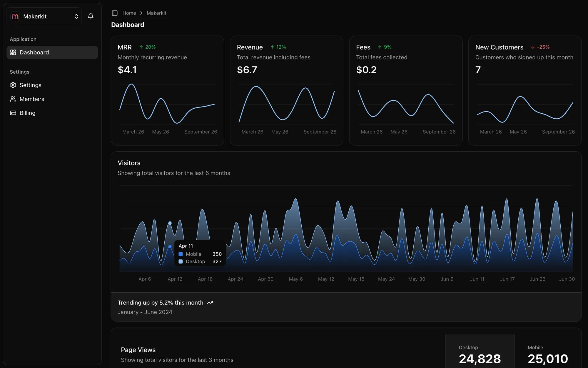Screen dimensions: 588x368
Task: Click the Revenue upward arrow icon
Action: pyautogui.click(x=272, y=47)
